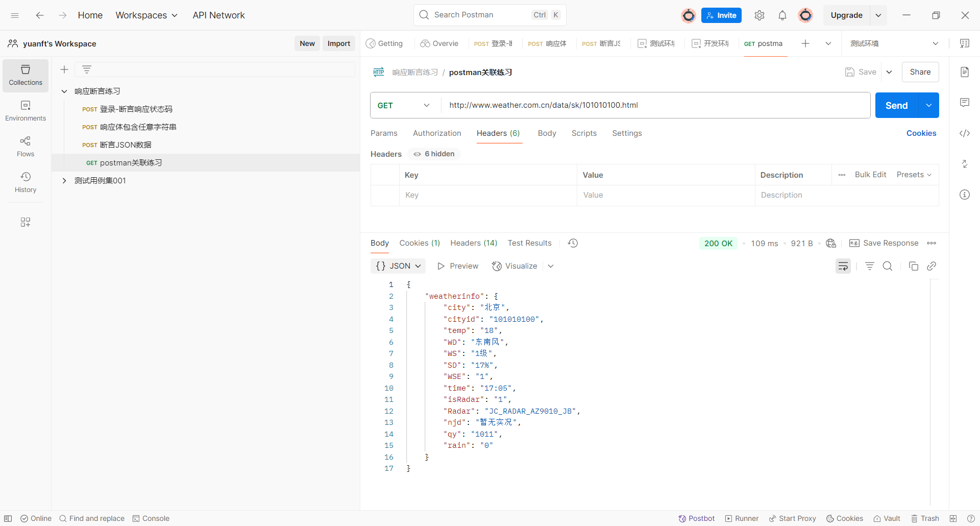The image size is (980, 526).
Task: Open the response Cookies (1) tab
Action: (x=420, y=243)
